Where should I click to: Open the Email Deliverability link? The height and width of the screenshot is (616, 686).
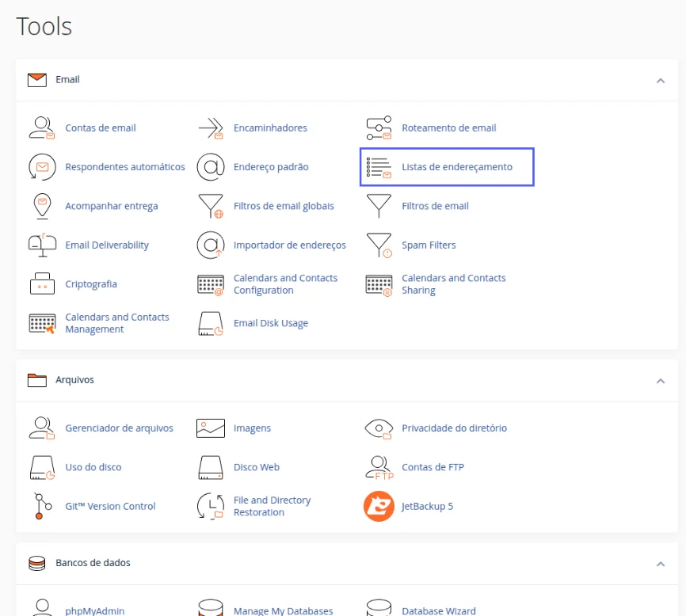(x=107, y=245)
